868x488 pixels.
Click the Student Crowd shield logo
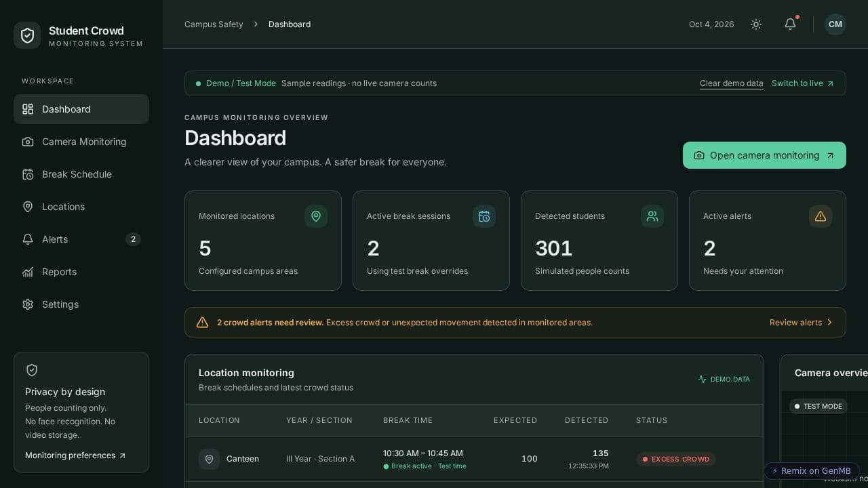click(x=27, y=35)
